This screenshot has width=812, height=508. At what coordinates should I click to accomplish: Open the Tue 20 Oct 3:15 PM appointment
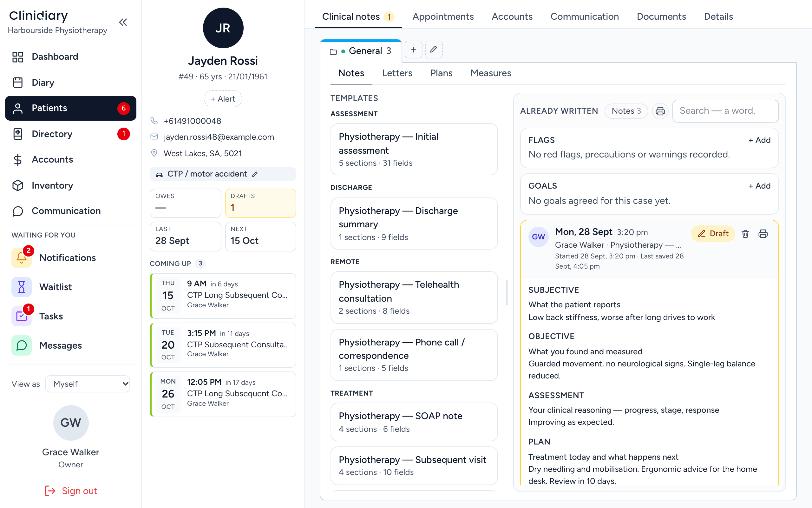[223, 345]
